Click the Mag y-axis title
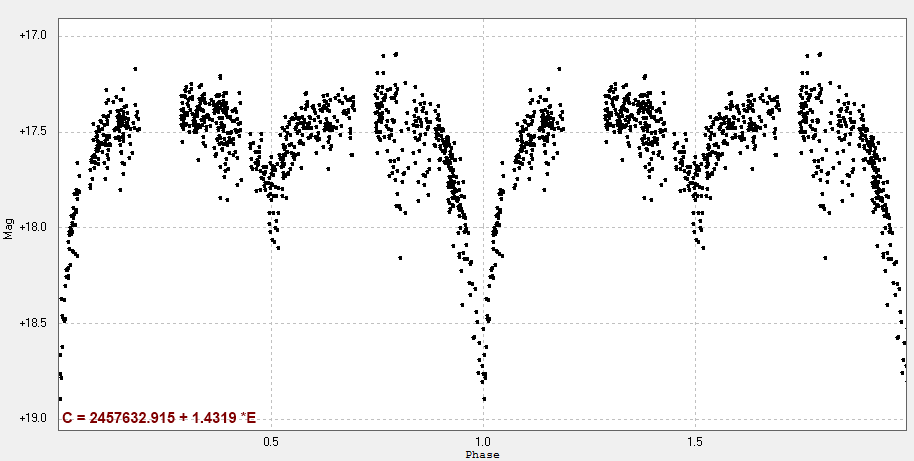914x461 pixels. coord(8,228)
